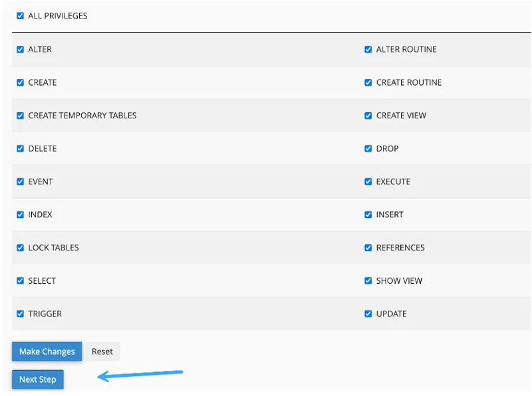Viewport: 532px width, 396px height.
Task: Uncheck the SELECT privilege checkbox
Action: click(x=20, y=281)
